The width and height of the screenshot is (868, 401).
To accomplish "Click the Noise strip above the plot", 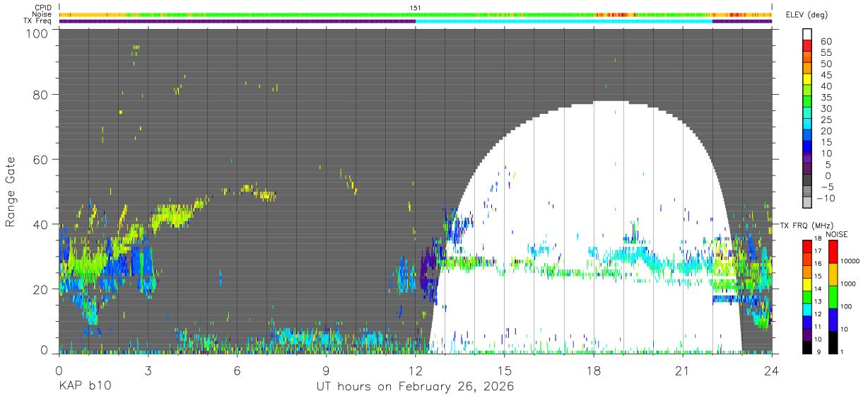I will coord(416,15).
